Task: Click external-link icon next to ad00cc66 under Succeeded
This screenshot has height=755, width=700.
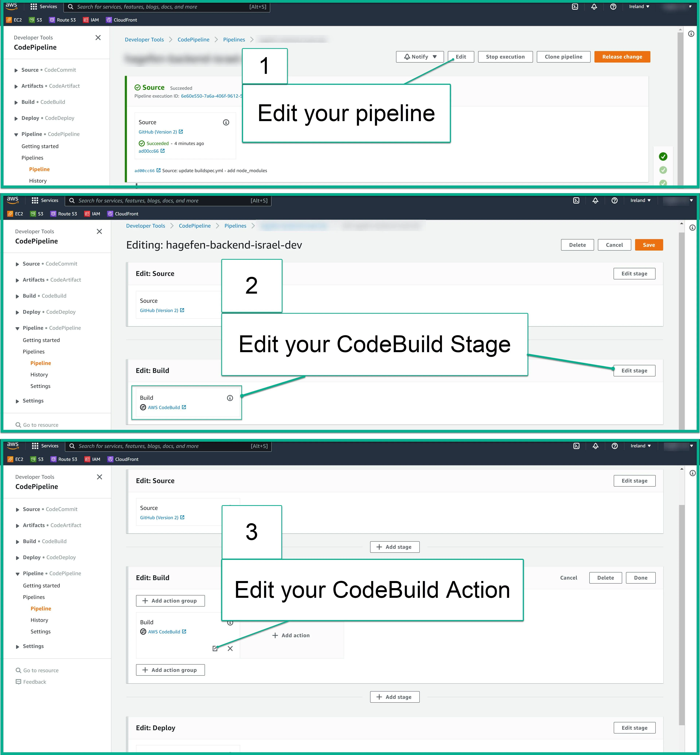Action: (x=162, y=151)
